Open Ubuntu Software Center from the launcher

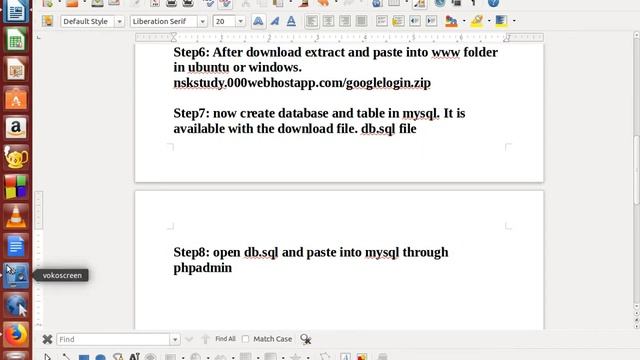coord(16,99)
